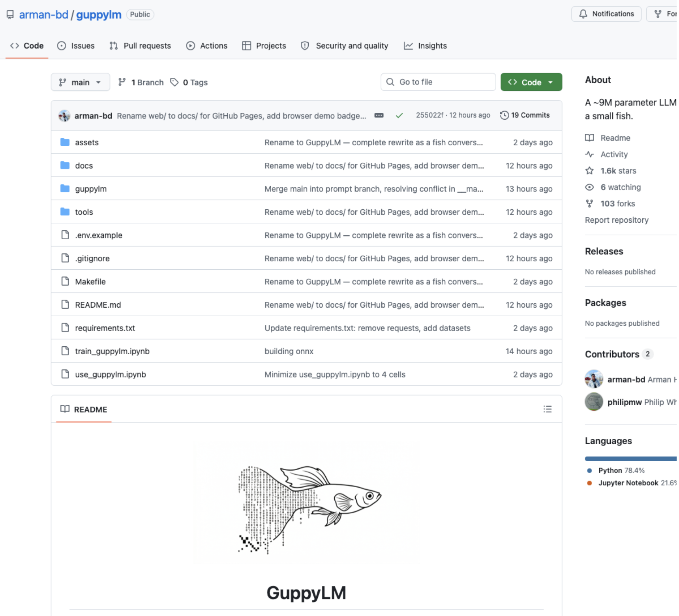Open 'Update requirements.txt' commit message link

pyautogui.click(x=368, y=328)
